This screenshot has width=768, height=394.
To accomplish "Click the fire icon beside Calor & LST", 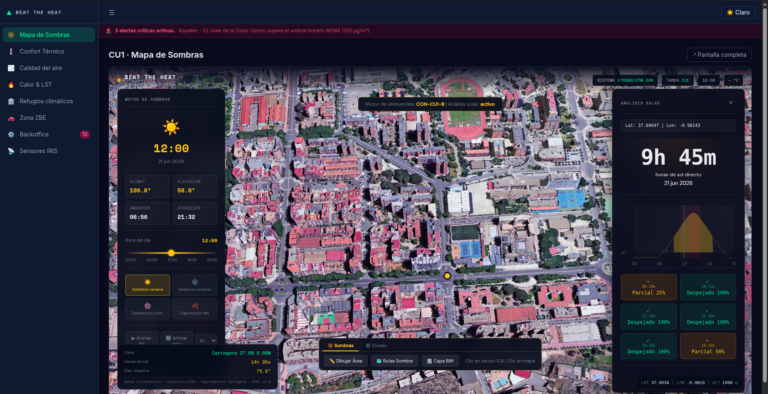I will click(11, 85).
